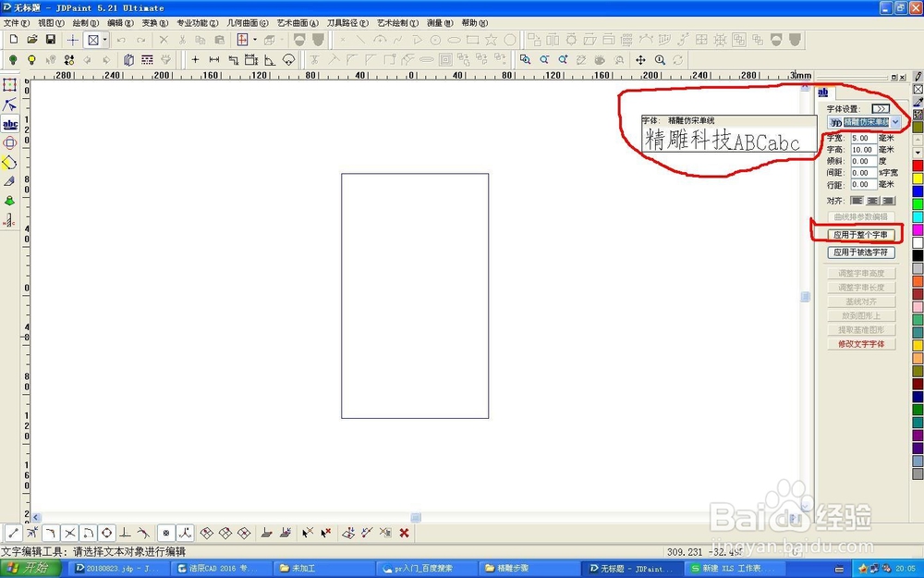Screen dimensions: 924x578
Task: Click the red-cross framed view icon
Action: pyautogui.click(x=242, y=40)
